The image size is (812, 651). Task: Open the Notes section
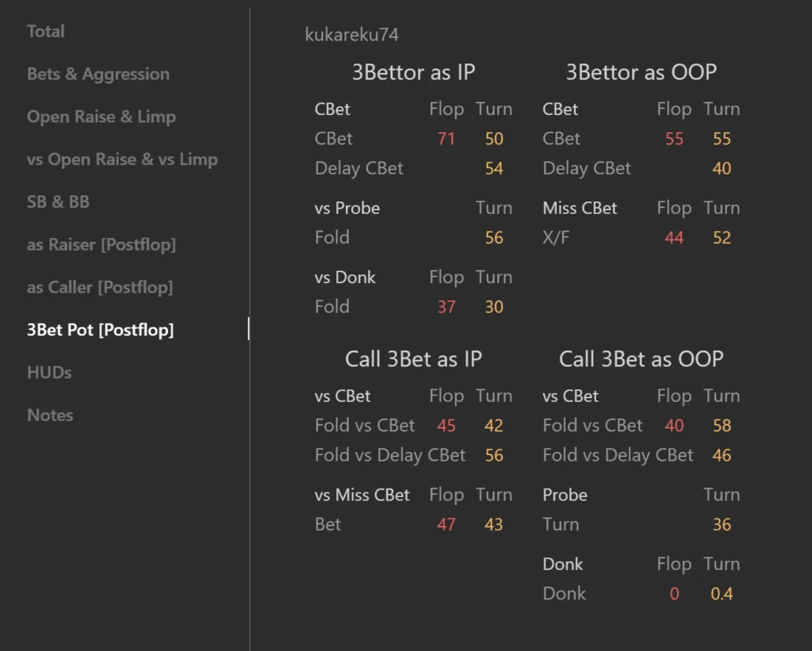50,415
